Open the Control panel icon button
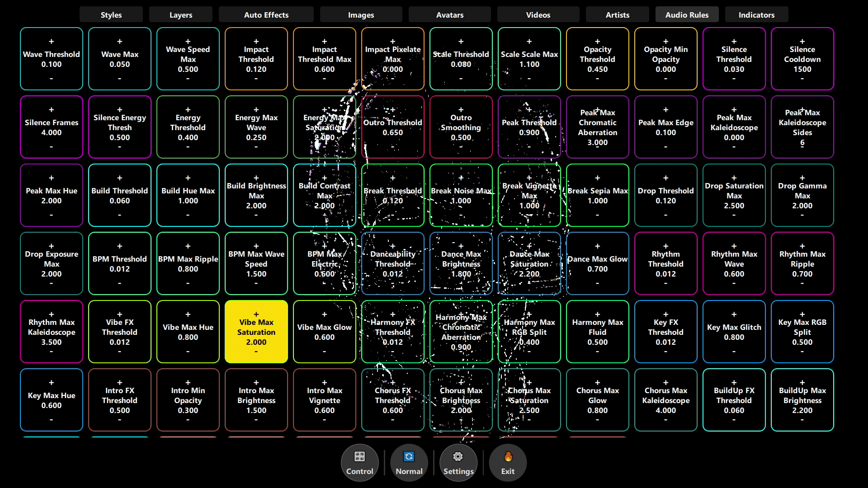868x488 pixels. [359, 457]
